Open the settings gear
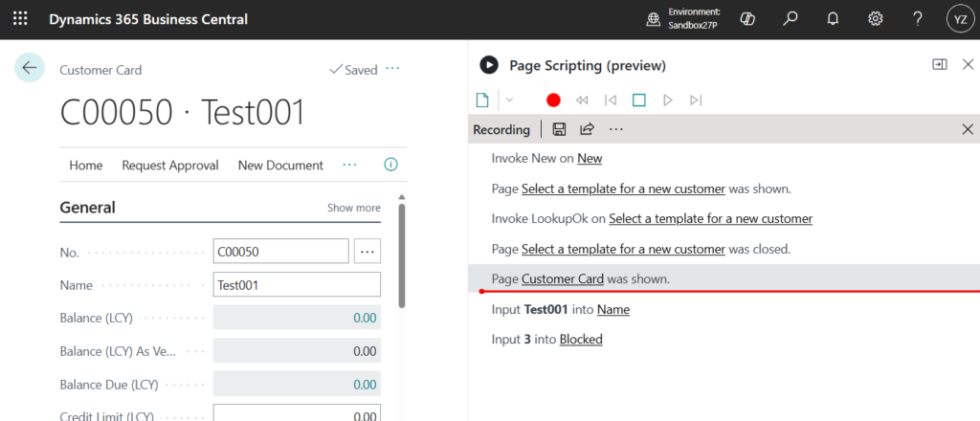 875,19
